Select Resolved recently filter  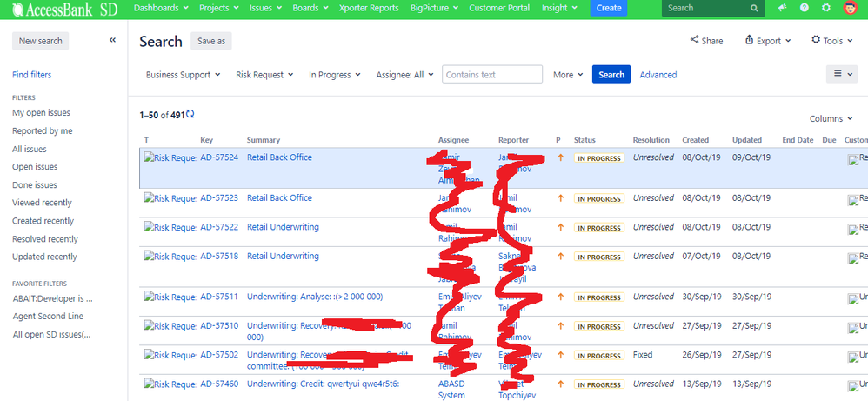point(45,239)
